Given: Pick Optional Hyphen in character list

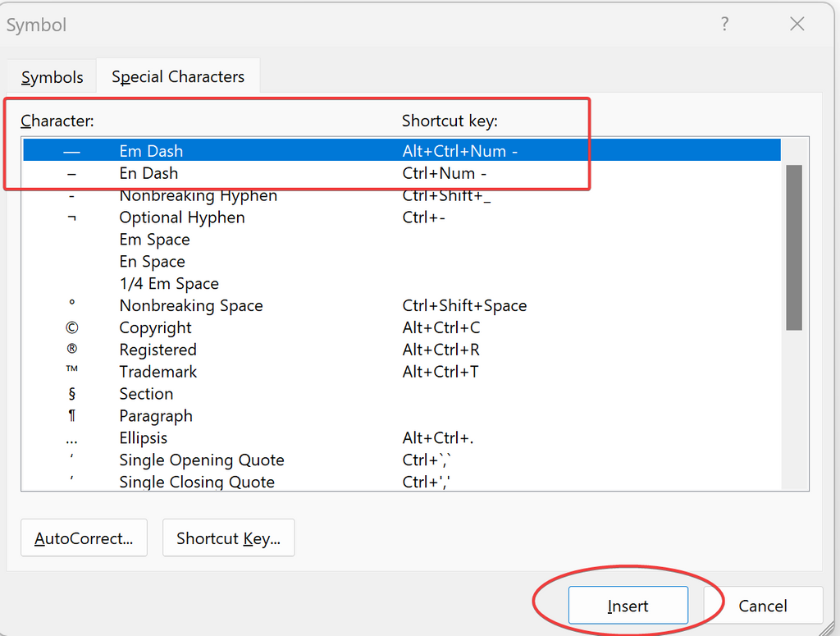Looking at the screenshot, I should click(181, 217).
